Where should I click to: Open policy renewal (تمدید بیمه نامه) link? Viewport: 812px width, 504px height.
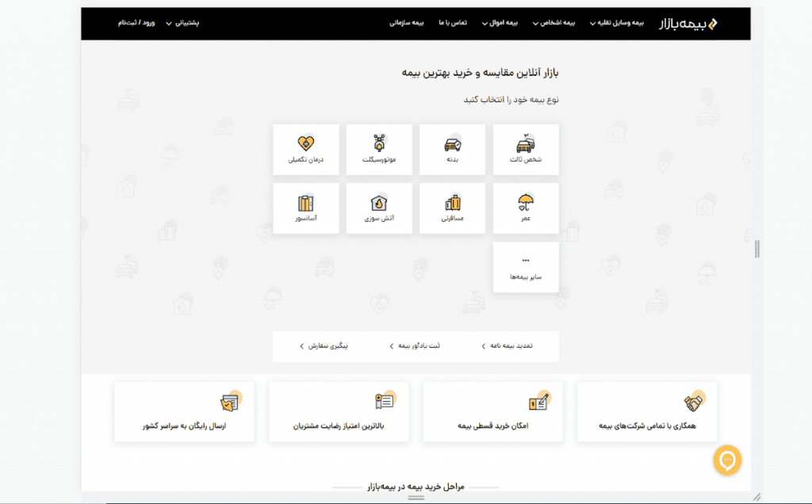tap(507, 346)
